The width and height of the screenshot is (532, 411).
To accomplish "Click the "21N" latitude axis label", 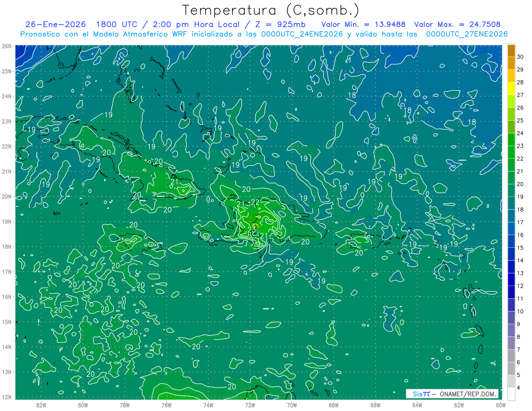I will click(x=7, y=171).
